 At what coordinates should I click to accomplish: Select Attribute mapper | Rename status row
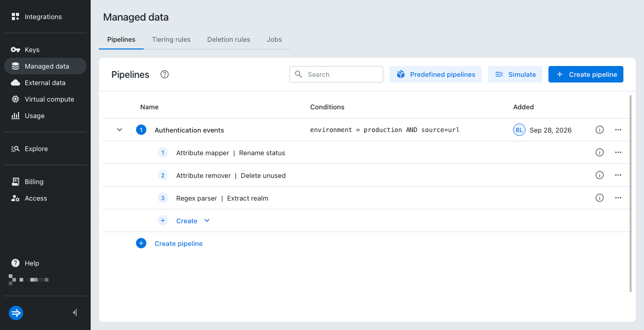coord(367,153)
